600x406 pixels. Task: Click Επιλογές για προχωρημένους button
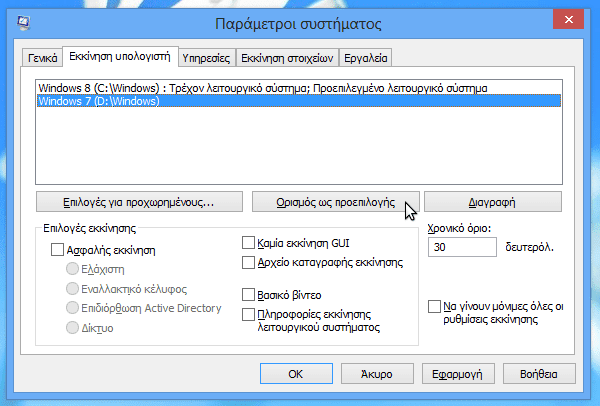pos(139,202)
